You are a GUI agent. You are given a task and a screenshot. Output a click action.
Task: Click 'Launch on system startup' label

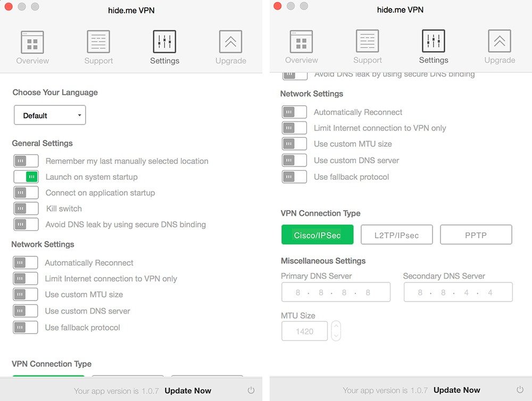click(92, 177)
